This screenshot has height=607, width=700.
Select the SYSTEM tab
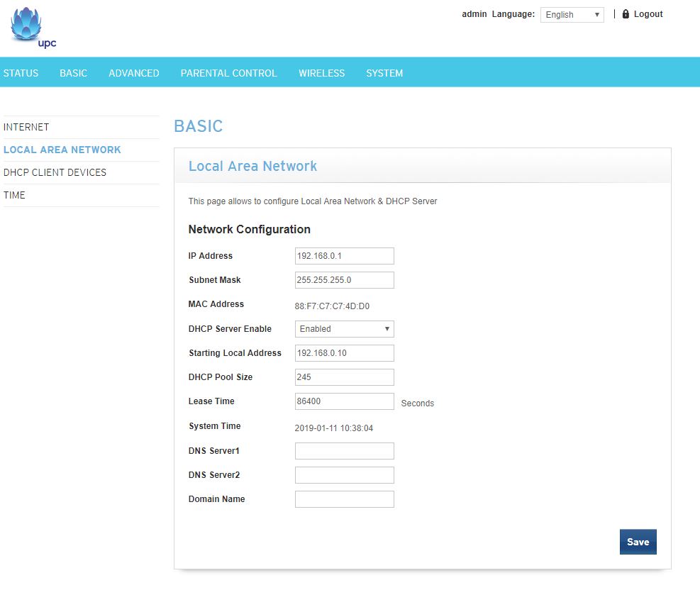point(384,73)
